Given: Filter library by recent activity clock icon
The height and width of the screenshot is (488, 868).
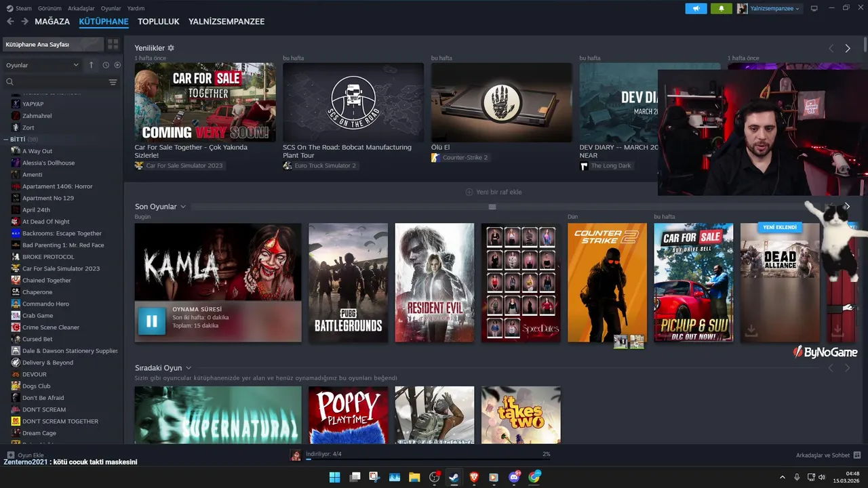Looking at the screenshot, I should 106,65.
